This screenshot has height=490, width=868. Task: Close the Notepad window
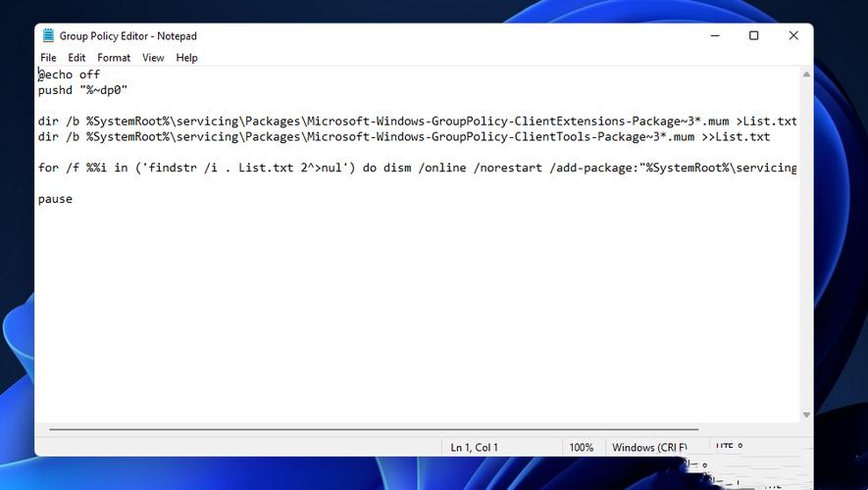(x=793, y=35)
